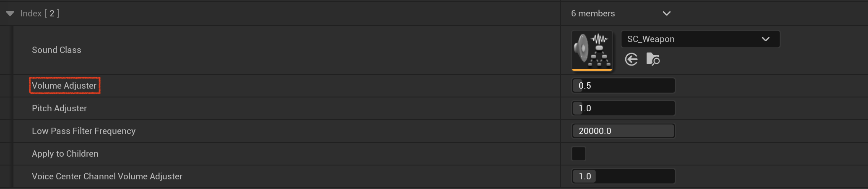This screenshot has width=868, height=189.
Task: Click the Volume Adjuster value field 0.5
Action: tap(624, 86)
